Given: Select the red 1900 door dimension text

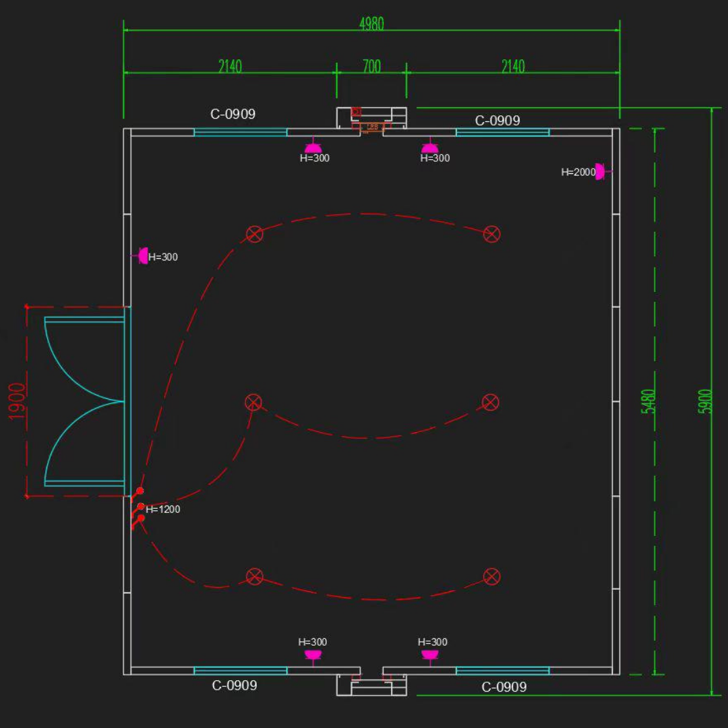Looking at the screenshot, I should point(17,402).
